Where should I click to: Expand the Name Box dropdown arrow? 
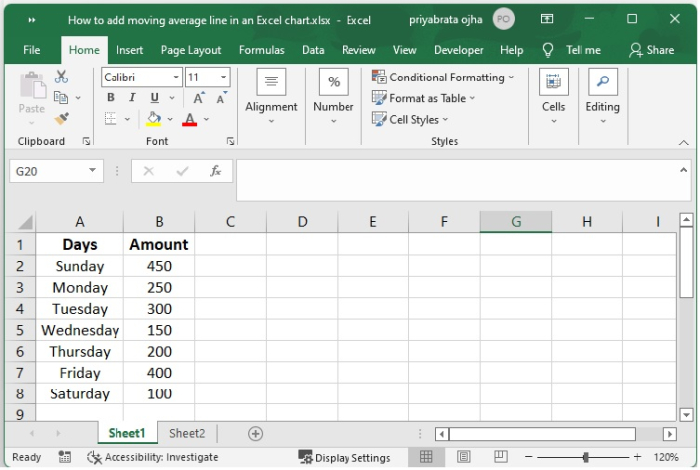pos(93,172)
